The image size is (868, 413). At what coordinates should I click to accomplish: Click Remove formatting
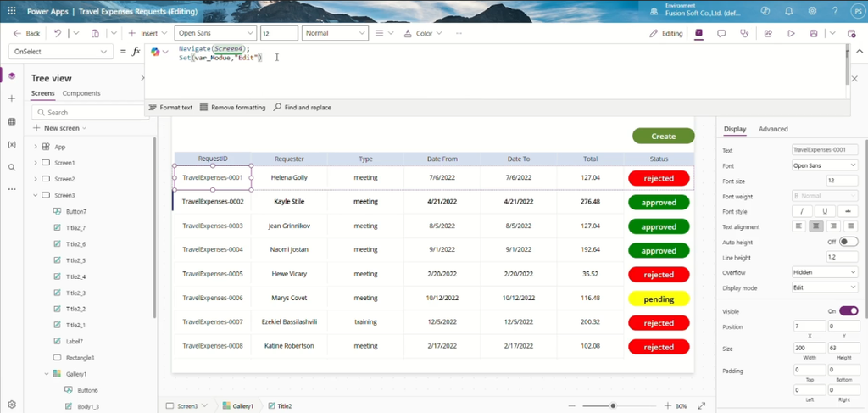click(x=232, y=108)
